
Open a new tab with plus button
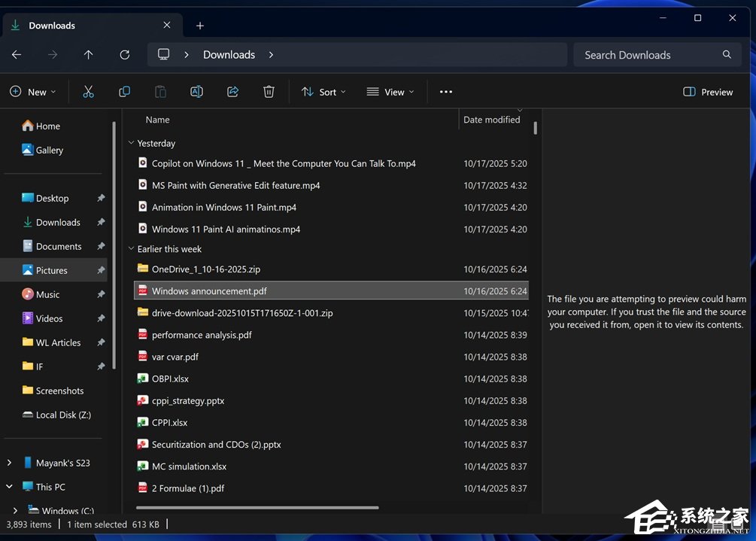(x=200, y=26)
